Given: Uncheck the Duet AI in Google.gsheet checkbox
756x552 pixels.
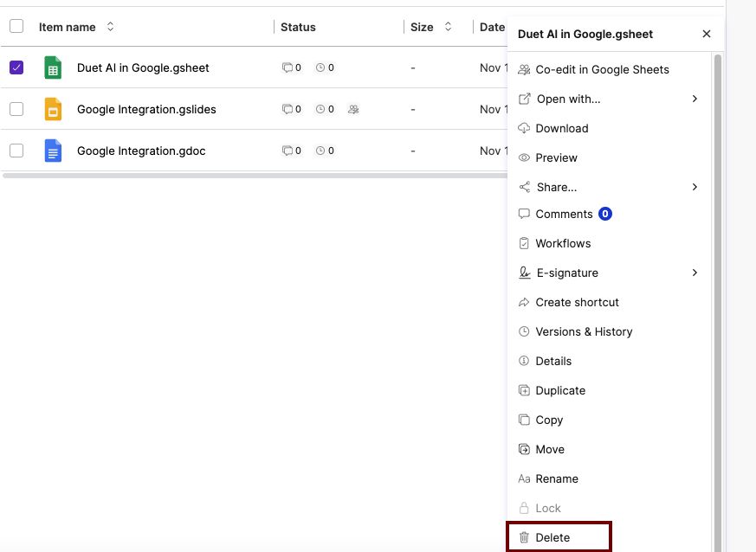Looking at the screenshot, I should [16, 67].
